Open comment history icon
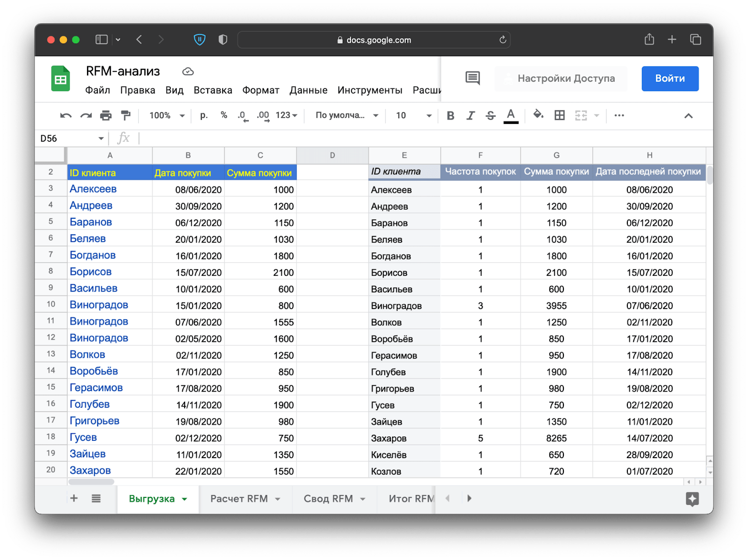 (x=473, y=78)
